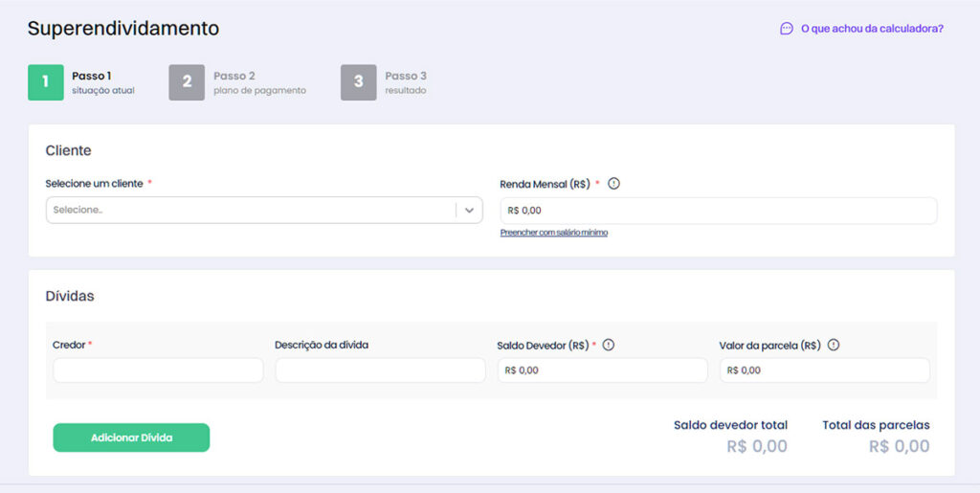Click the Valor da parcela amount field
Viewport: 980px width, 493px height.
coord(824,370)
